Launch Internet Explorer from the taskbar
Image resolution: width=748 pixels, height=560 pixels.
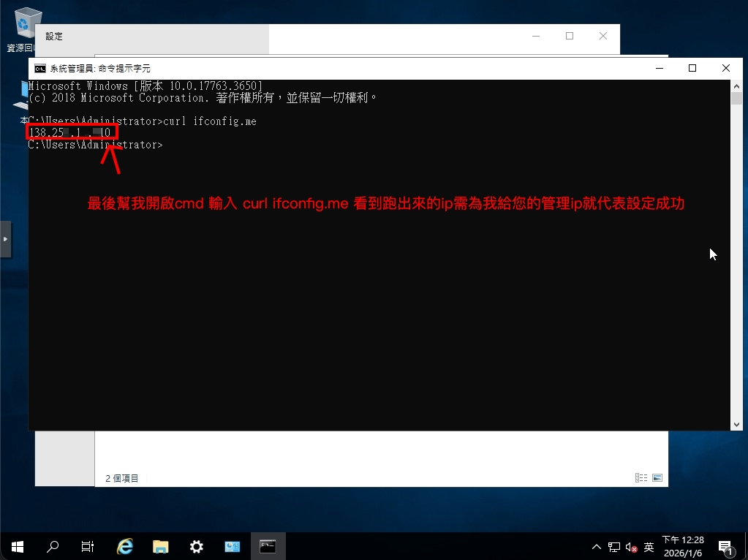125,546
